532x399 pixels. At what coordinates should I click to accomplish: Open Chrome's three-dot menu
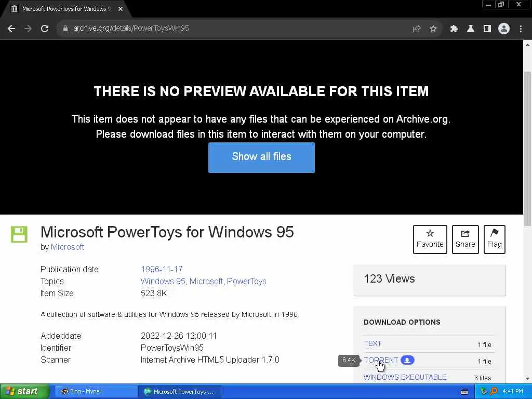click(521, 29)
